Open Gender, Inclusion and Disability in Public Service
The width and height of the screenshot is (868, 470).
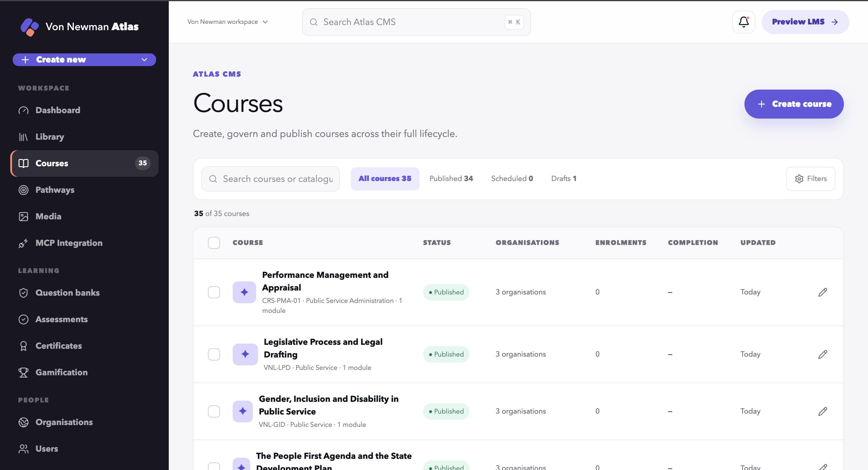coord(329,405)
